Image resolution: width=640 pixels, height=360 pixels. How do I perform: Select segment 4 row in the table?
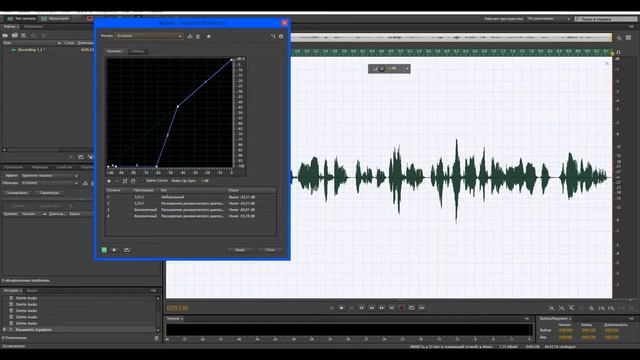pos(191,216)
